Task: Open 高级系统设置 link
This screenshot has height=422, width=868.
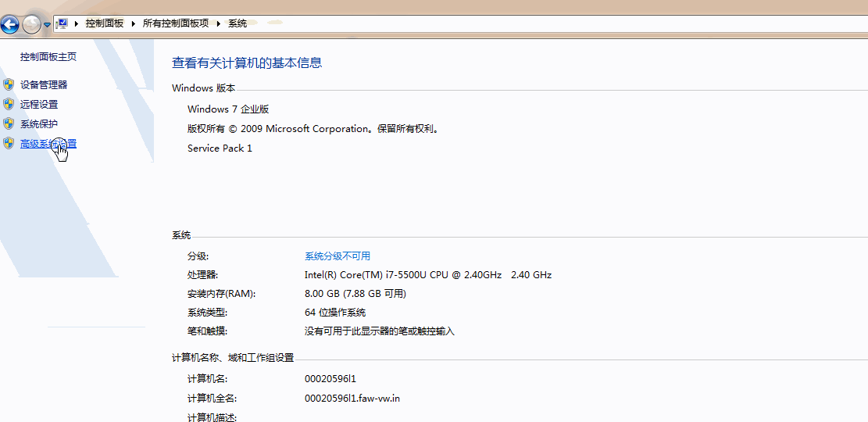Action: coord(48,144)
